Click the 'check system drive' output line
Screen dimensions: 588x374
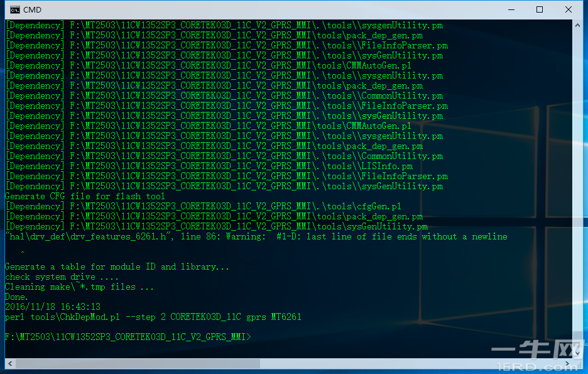coord(60,277)
